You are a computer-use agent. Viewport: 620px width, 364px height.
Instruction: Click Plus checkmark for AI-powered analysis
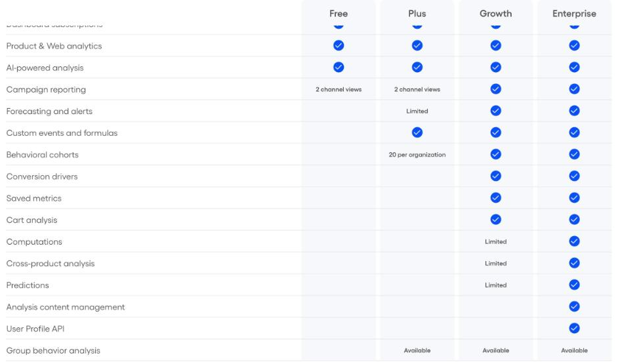(417, 67)
